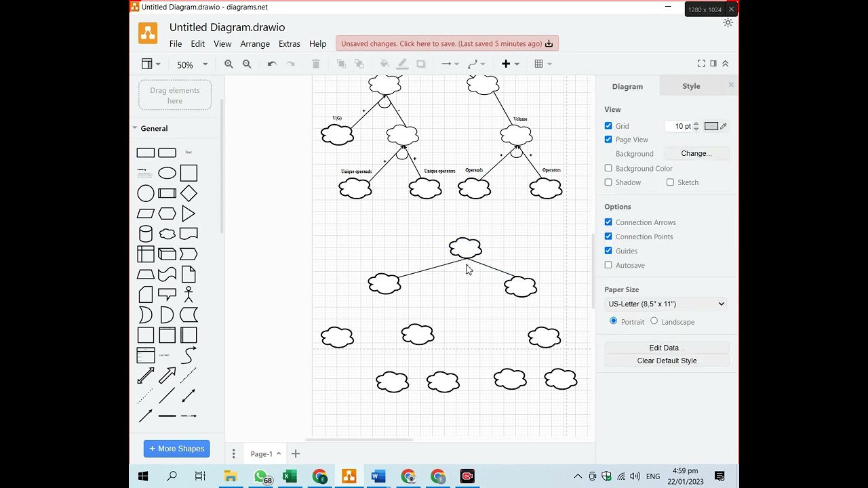Viewport: 868px width, 488px height.
Task: Enable the Autosave checkbox
Action: 608,265
